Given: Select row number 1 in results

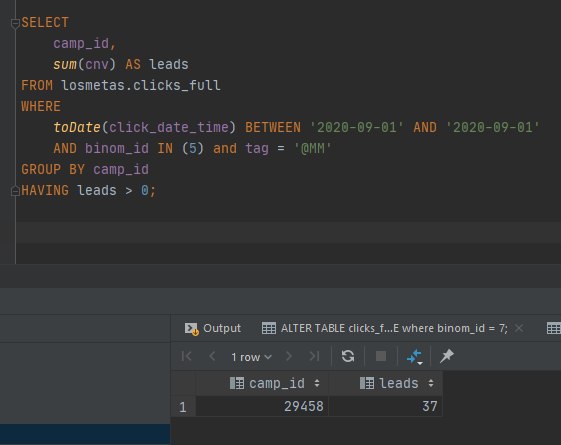Looking at the screenshot, I should pyautogui.click(x=183, y=407).
